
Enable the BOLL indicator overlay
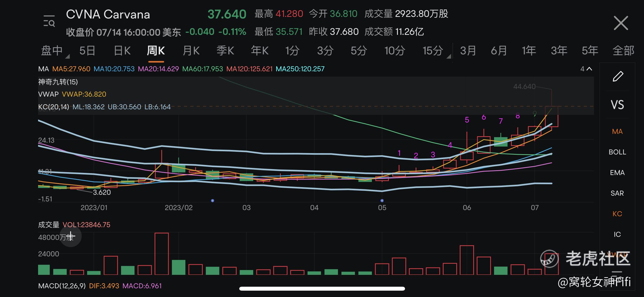coord(617,152)
